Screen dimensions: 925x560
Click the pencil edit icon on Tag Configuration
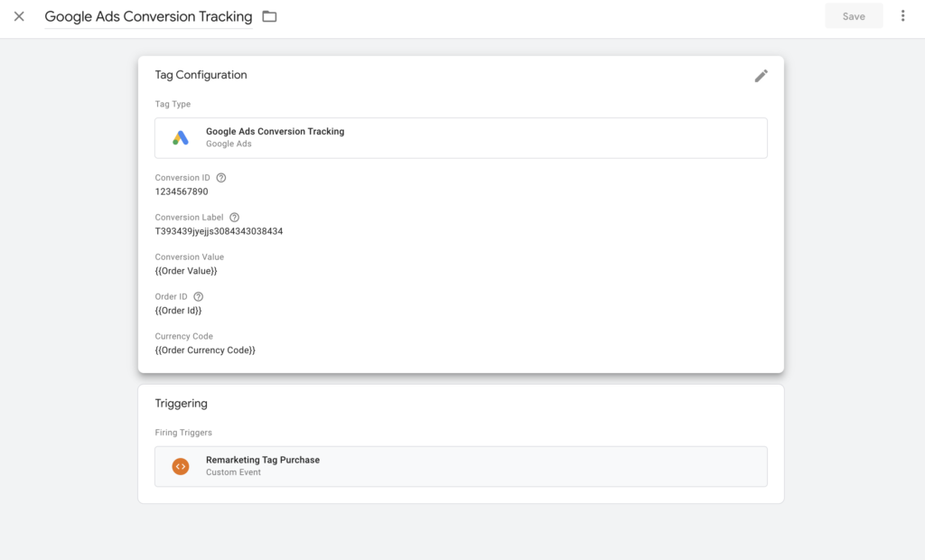[x=761, y=76]
